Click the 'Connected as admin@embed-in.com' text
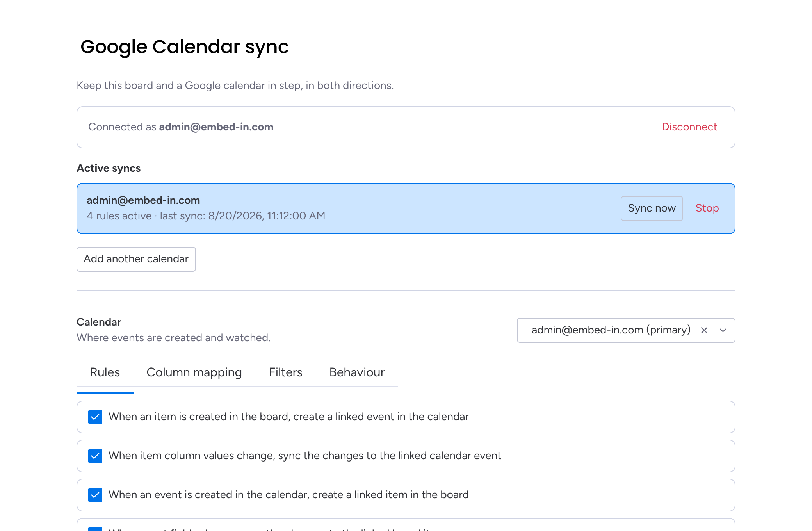 [181, 127]
